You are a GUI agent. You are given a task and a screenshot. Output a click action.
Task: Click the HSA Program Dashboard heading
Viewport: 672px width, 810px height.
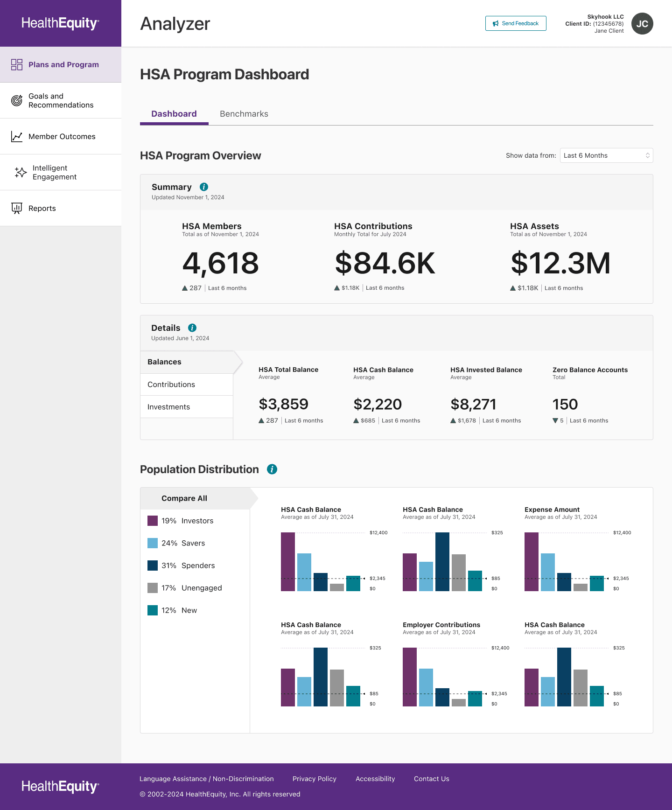pyautogui.click(x=224, y=74)
